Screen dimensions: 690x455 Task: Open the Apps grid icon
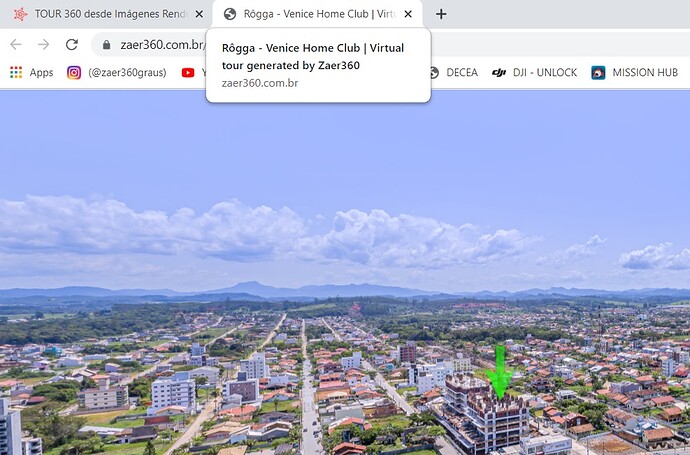[16, 73]
